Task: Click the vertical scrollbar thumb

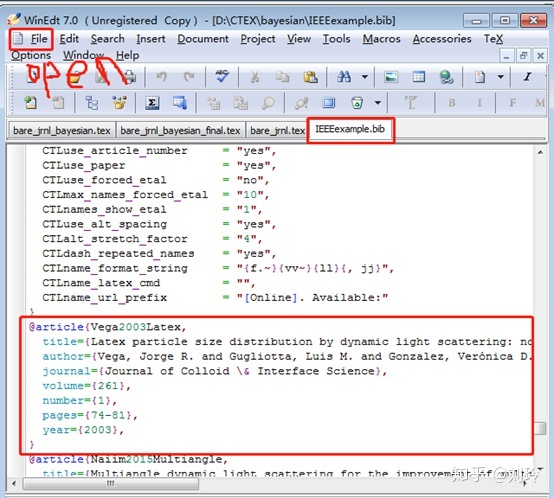Action: (x=540, y=428)
